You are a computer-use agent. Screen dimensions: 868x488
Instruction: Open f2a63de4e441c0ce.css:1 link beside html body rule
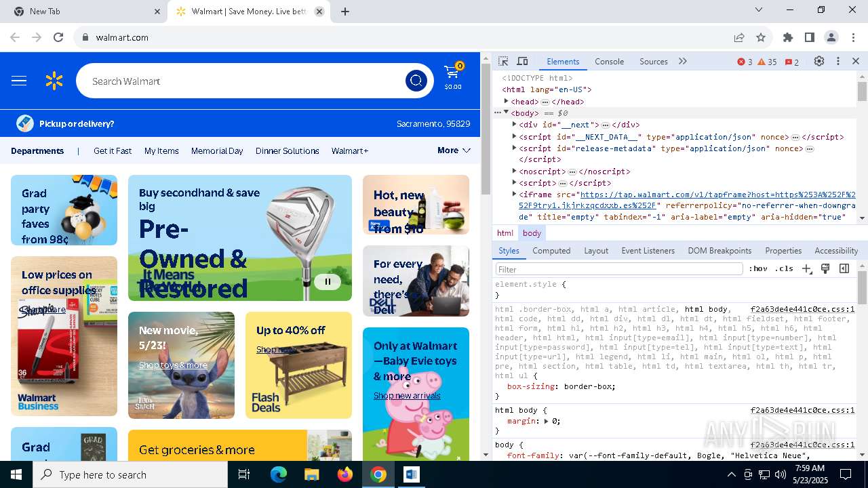(802, 410)
